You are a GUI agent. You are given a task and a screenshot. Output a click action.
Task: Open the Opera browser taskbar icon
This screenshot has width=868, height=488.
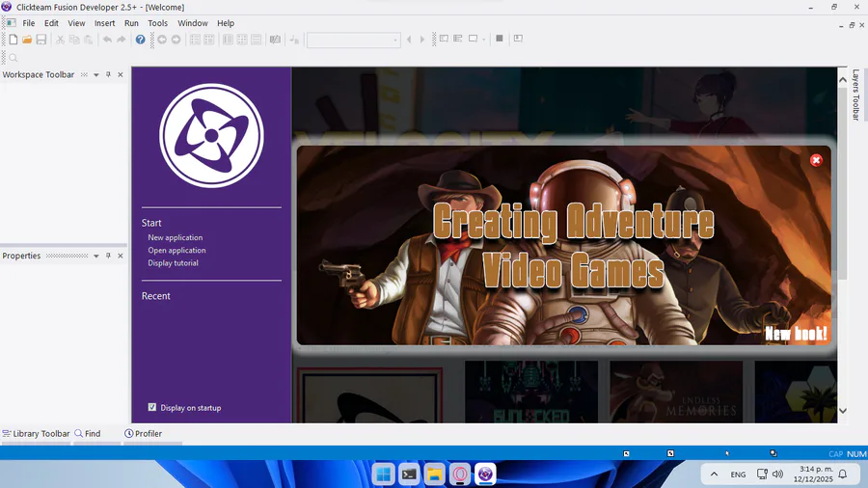click(x=460, y=474)
